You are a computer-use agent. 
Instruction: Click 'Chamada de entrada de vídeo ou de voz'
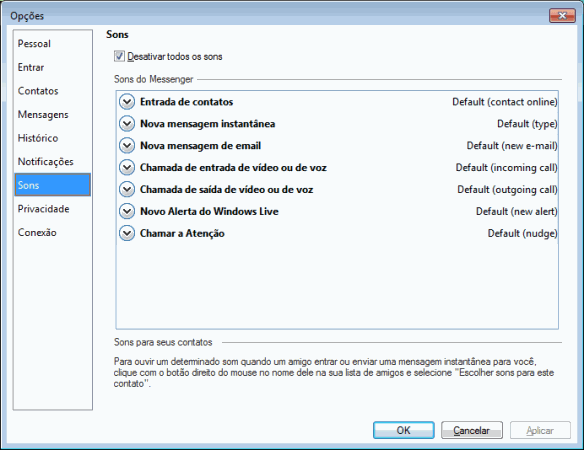tap(234, 168)
